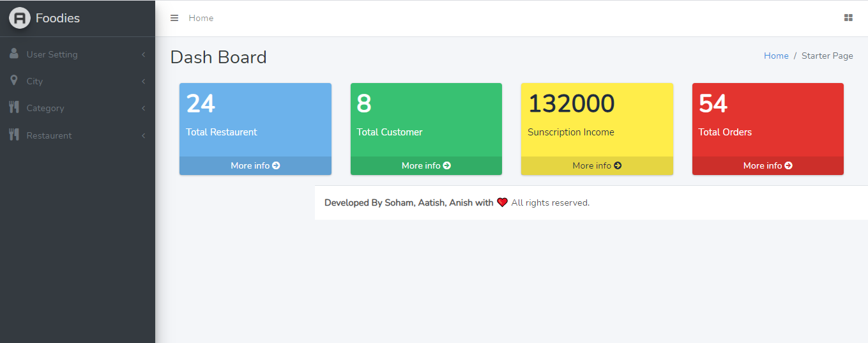Click the Restaurent utensils icon
The image size is (868, 343).
14,135
